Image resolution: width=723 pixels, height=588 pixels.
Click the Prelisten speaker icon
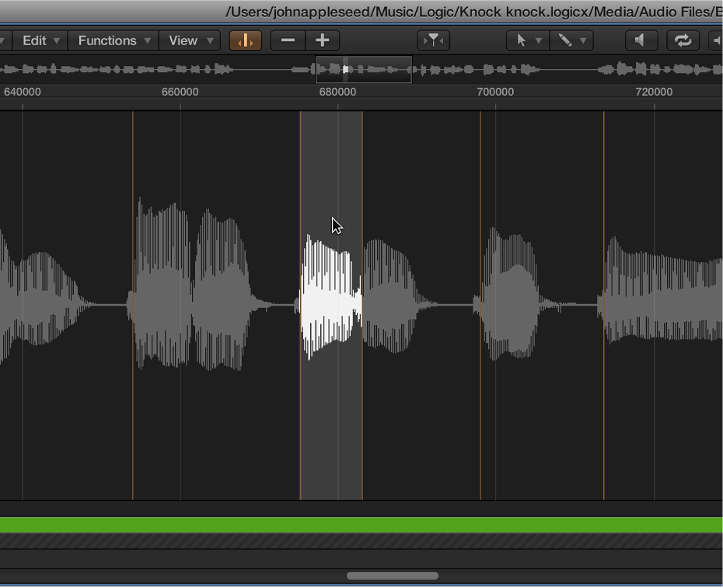coord(641,40)
